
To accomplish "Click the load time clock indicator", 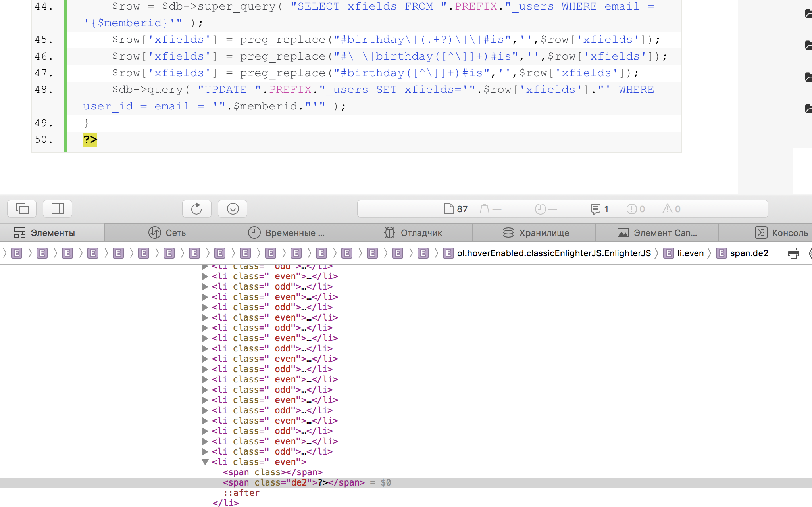I will (x=546, y=209).
